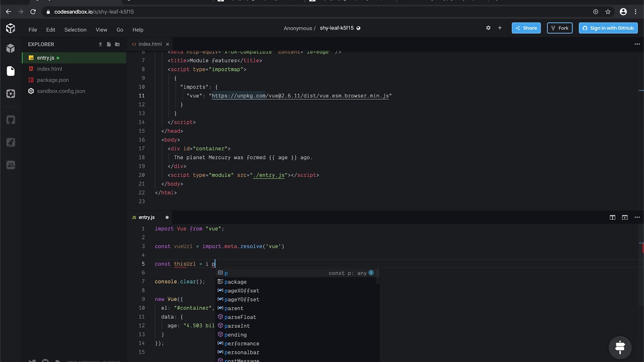The height and width of the screenshot is (362, 644).
Task: Close the index.html tab
Action: tap(168, 44)
